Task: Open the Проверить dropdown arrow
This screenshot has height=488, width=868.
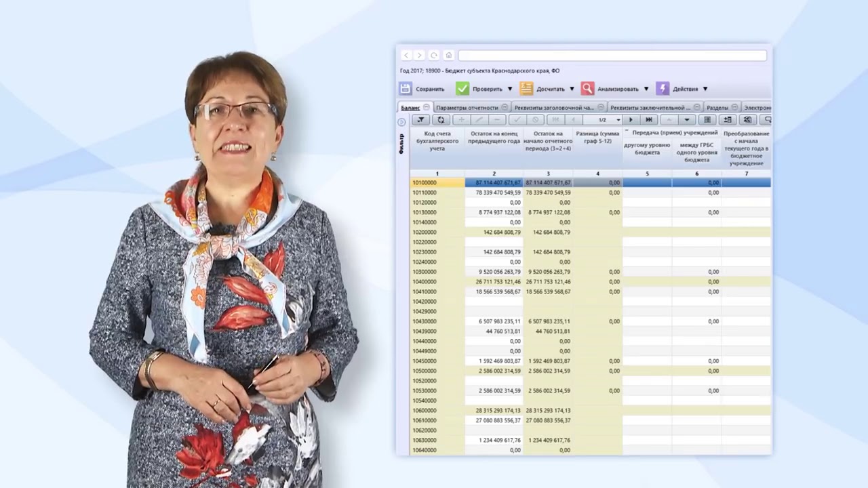Action: 510,89
